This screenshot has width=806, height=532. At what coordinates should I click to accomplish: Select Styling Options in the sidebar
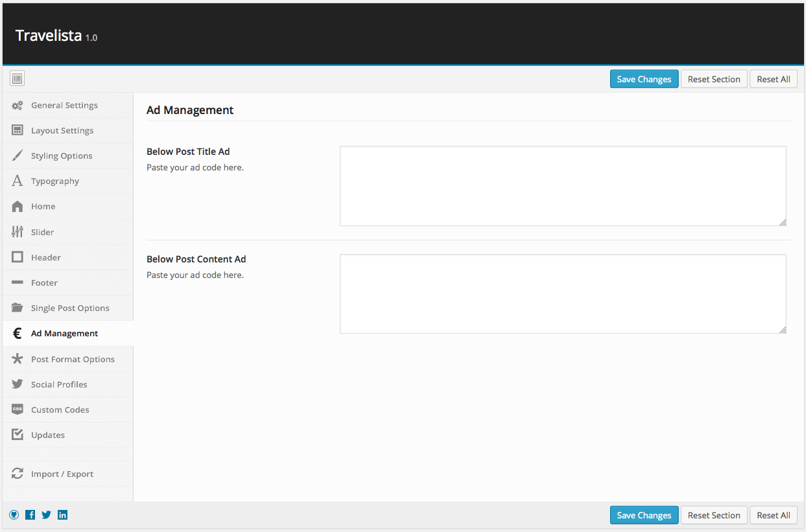click(68, 156)
